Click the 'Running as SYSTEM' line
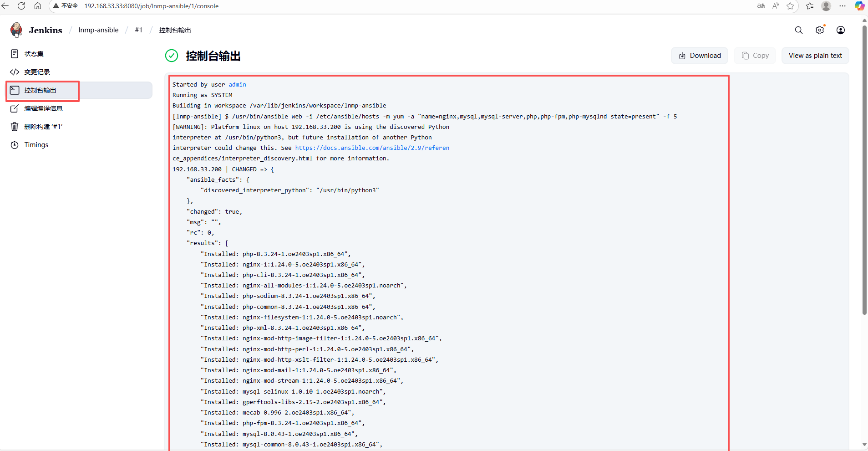The image size is (868, 451). [202, 95]
